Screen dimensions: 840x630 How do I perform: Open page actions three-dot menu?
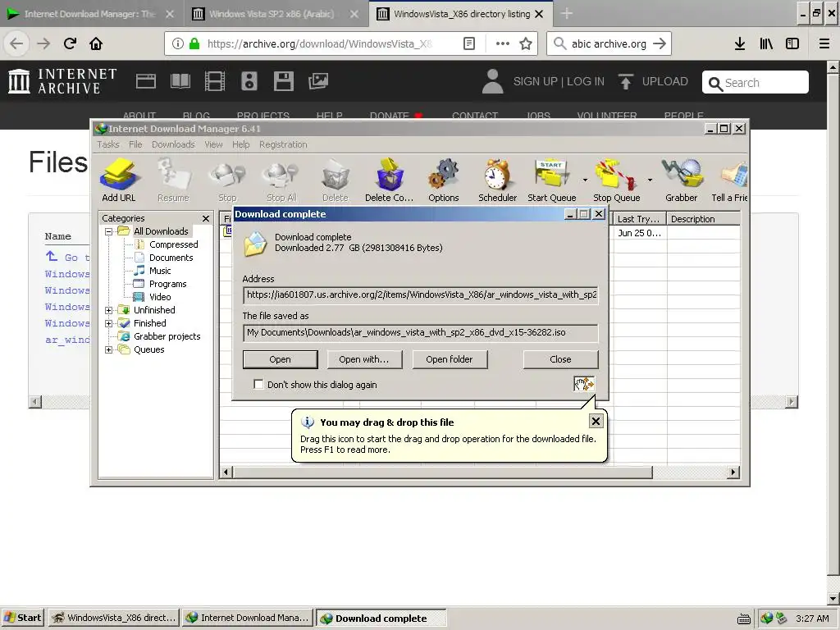503,44
